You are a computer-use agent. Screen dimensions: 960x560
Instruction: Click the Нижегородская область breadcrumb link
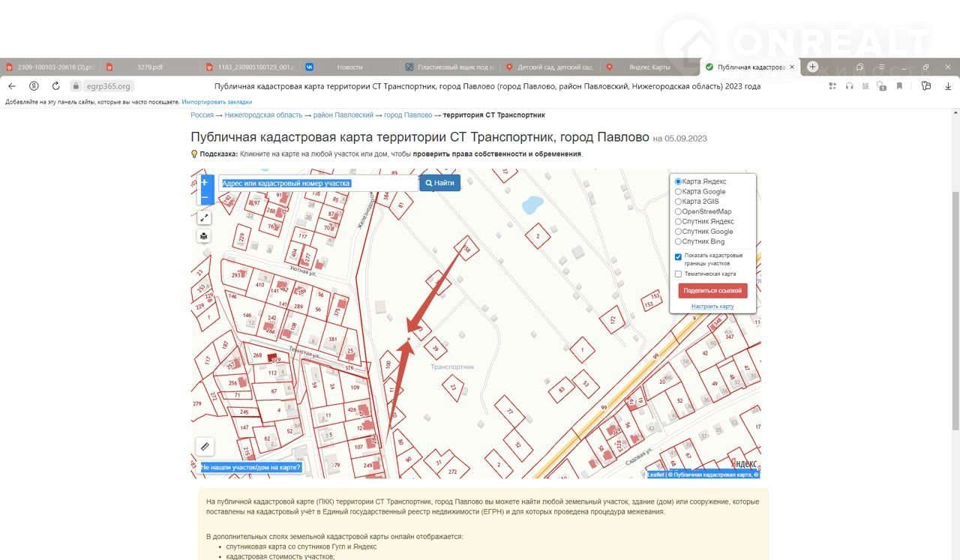[263, 115]
